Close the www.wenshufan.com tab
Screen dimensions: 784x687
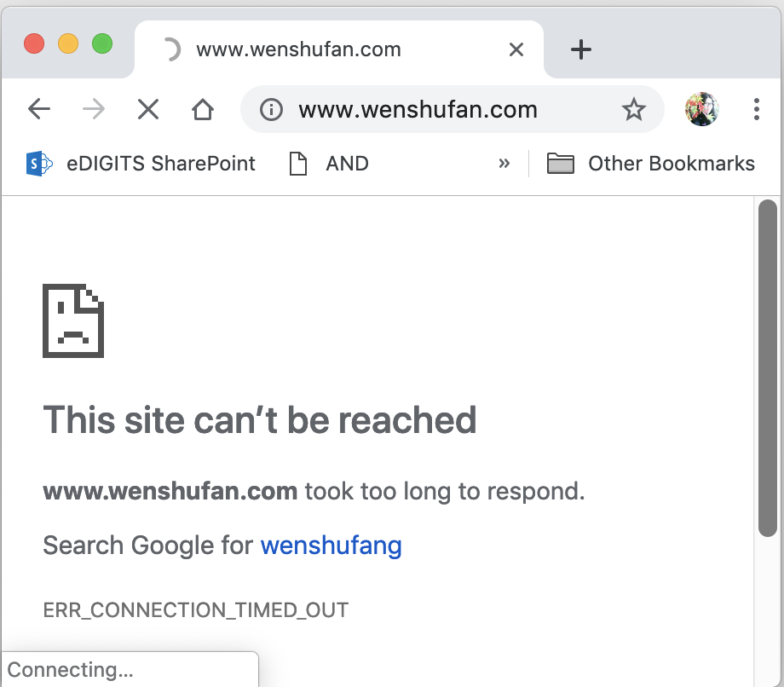point(516,49)
